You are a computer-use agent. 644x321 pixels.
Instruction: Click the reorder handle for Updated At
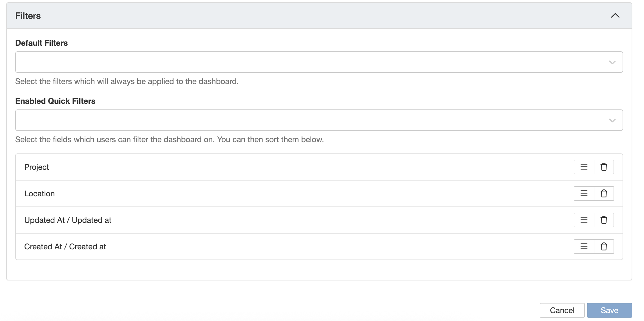[x=584, y=220]
